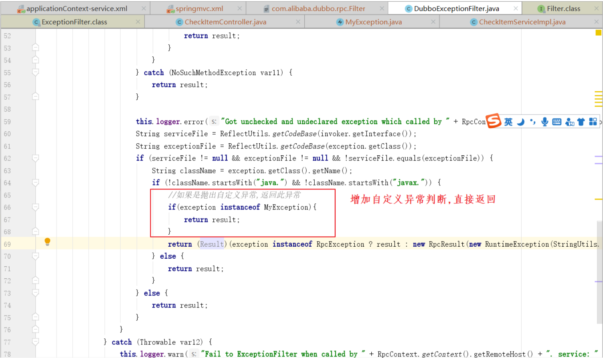Collapse the catch block fold at line 55

(x=35, y=72)
